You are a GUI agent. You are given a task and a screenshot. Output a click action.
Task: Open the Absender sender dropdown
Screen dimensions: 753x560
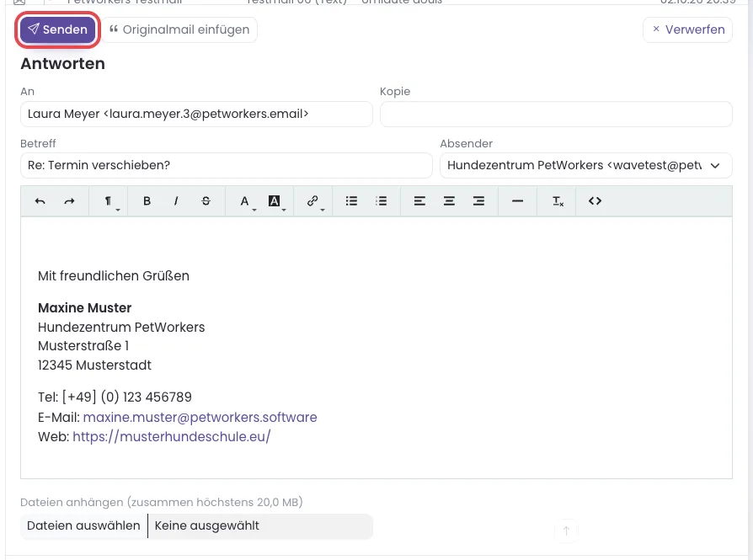(586, 165)
